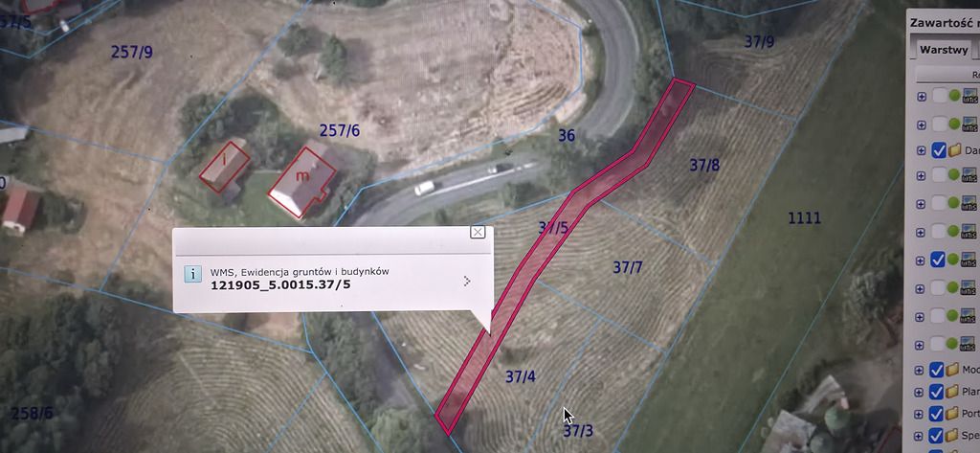Click the button below the Warstwy tab
This screenshot has width=980, height=453.
click(947, 74)
